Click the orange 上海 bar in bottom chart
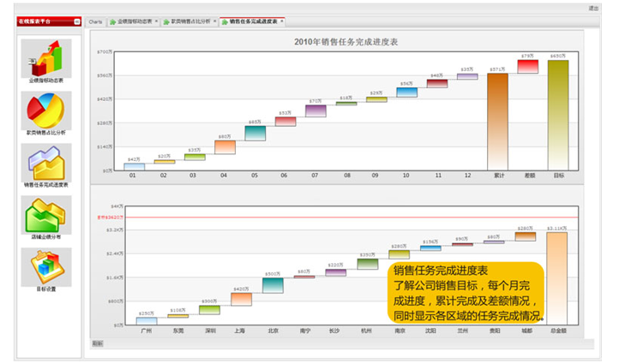The image size is (619, 364). [242, 299]
